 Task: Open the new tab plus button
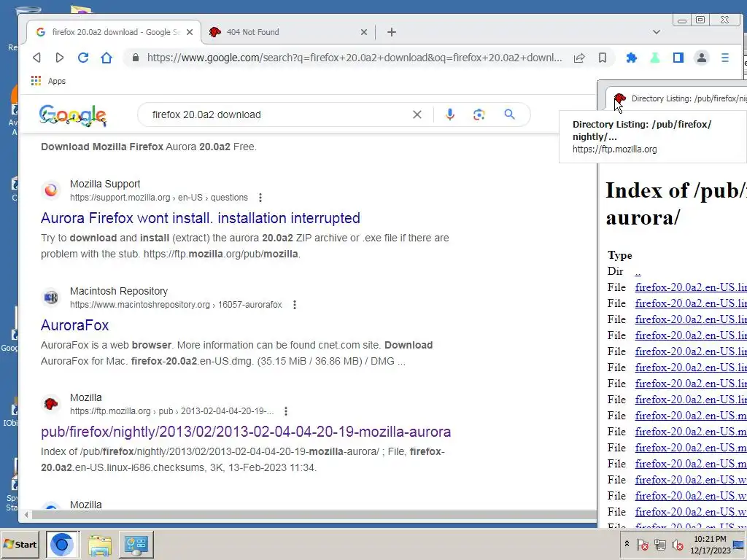tap(392, 32)
